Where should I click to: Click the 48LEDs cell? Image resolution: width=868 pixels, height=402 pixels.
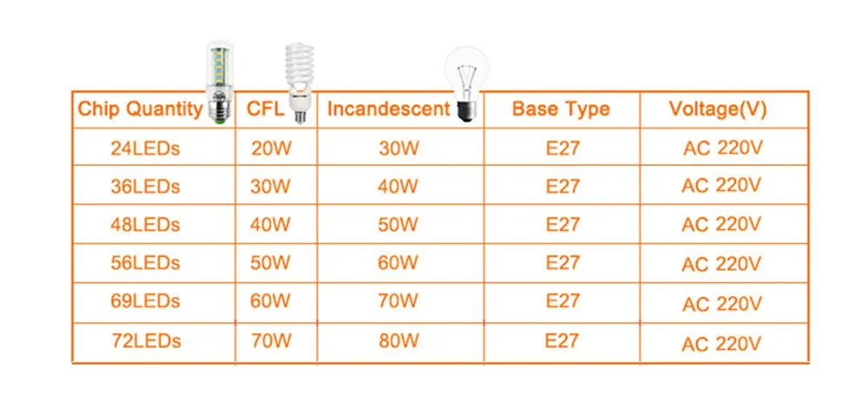click(146, 224)
